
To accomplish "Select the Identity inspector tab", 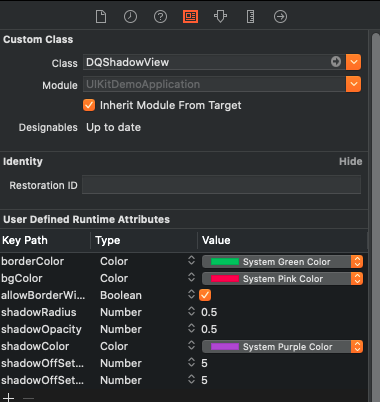I will tap(190, 16).
